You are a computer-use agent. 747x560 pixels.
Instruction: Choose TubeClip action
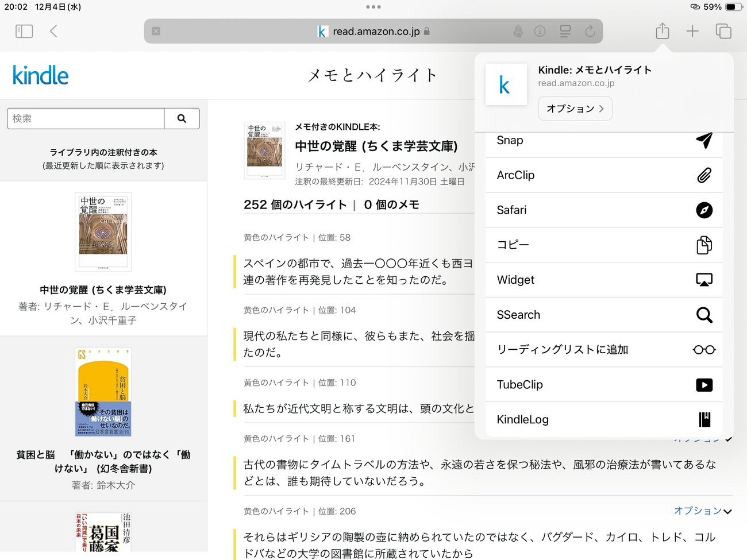point(604,385)
